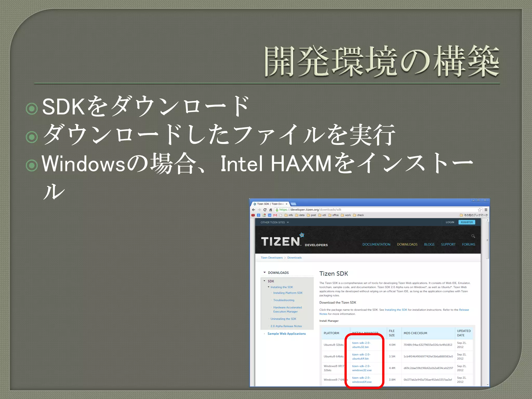Click the MD5 CHECKSUM column header
The height and width of the screenshot is (399, 532).
415,333
